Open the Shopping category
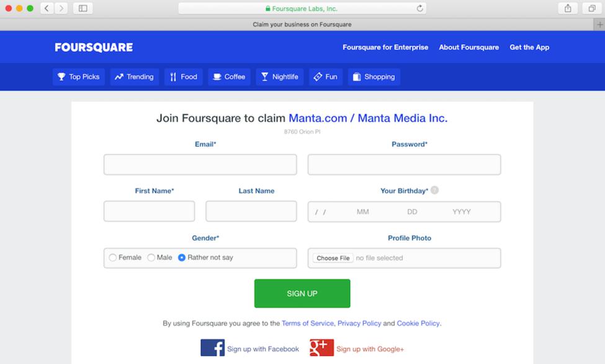Screen dimensions: 605x364 374,77
